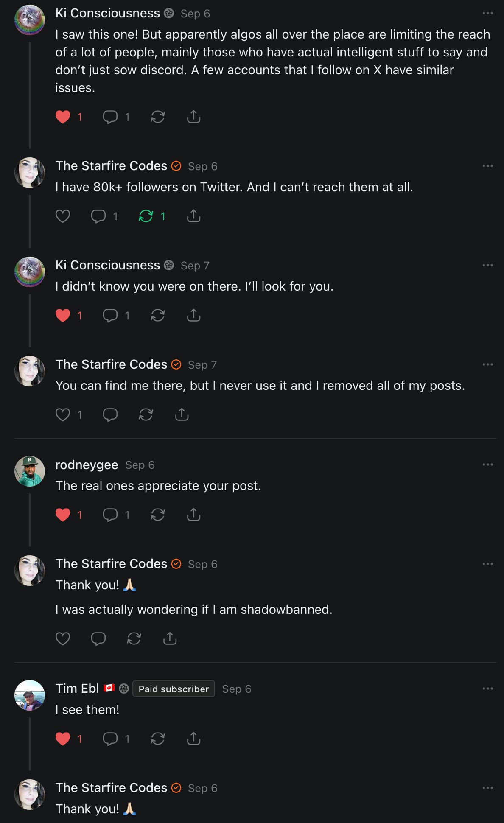The height and width of the screenshot is (823, 504).
Task: Unlike Ki Consciousness's comment about algos
Action: (63, 117)
